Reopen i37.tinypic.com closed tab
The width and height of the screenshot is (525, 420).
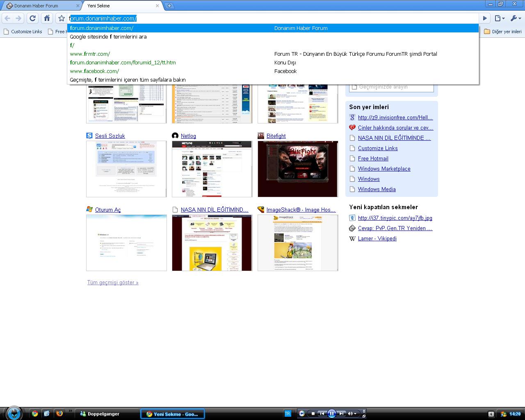(x=395, y=218)
